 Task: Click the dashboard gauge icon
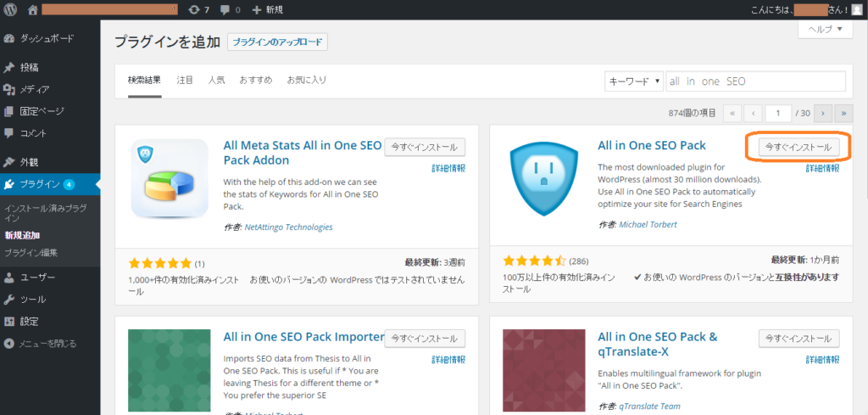pos(8,38)
